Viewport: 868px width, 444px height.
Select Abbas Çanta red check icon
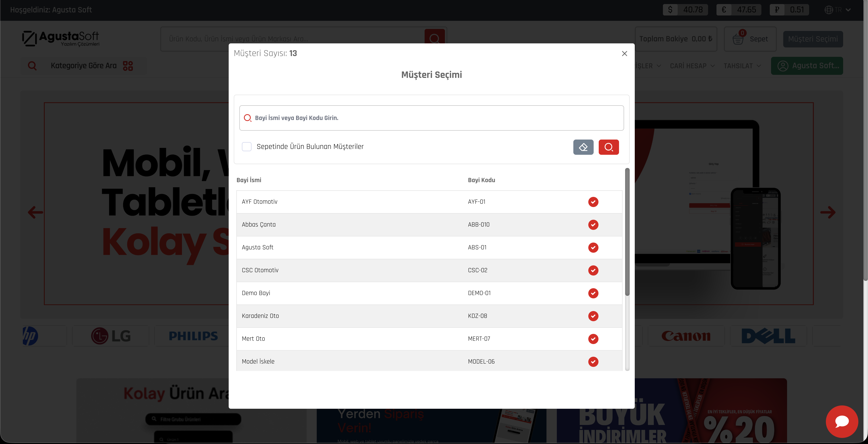coord(593,225)
